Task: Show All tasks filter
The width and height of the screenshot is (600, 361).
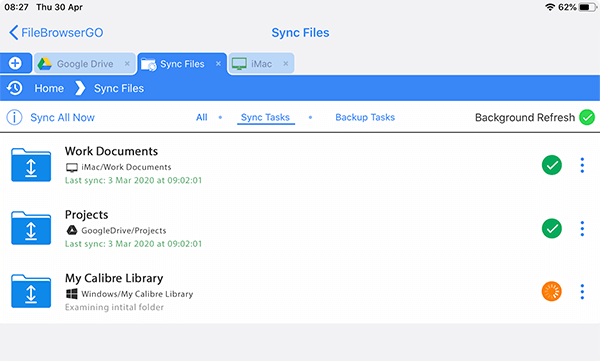Action: coord(202,118)
